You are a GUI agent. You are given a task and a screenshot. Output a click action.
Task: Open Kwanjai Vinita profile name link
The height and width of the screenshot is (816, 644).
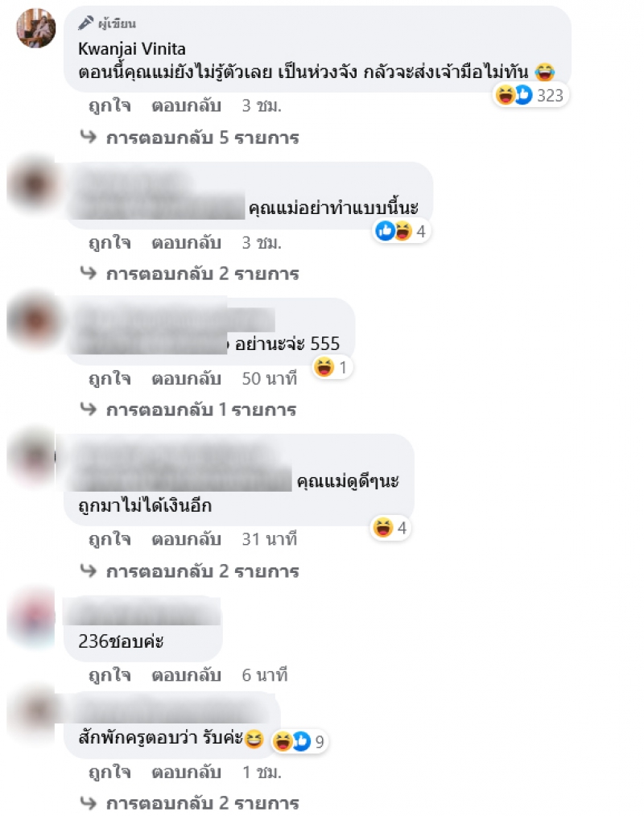(132, 49)
